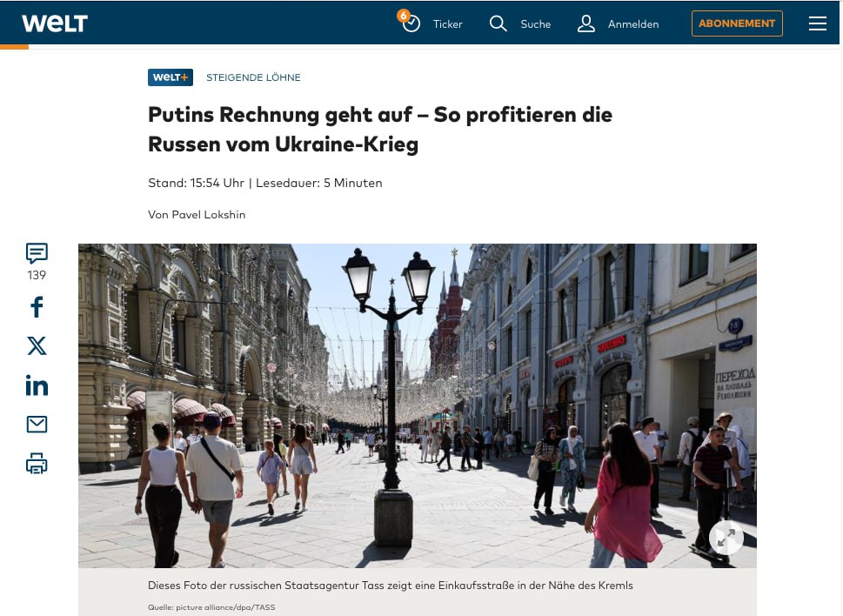Click the Suche label

535,24
